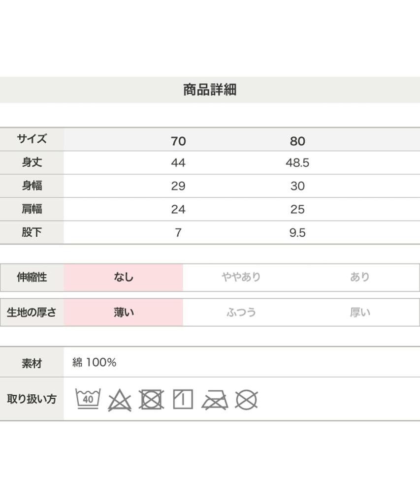Click the 40-degree wash care icon

[88, 399]
